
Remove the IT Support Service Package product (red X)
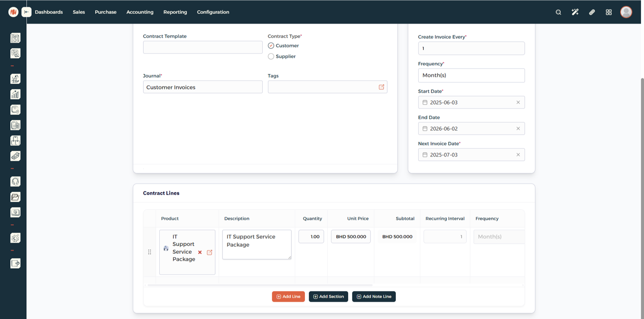point(200,252)
